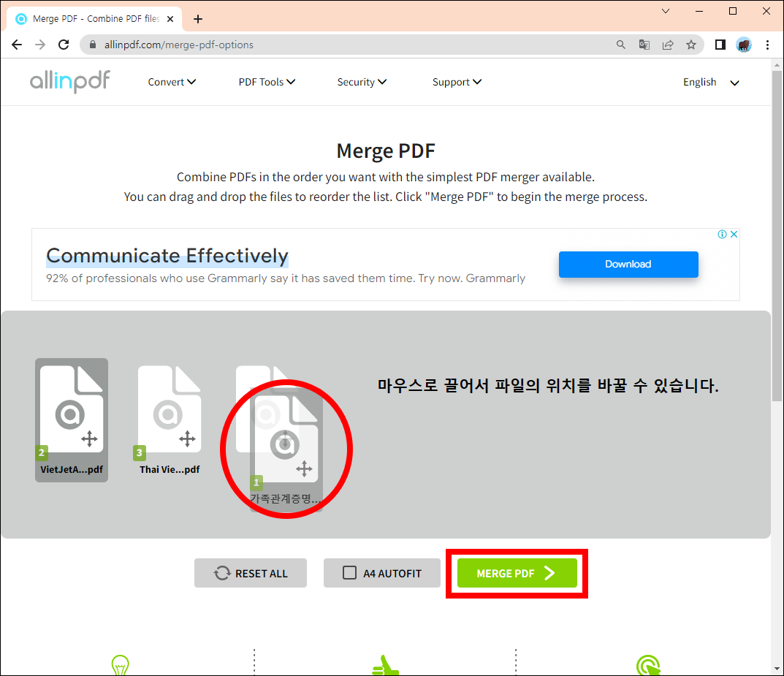
Task: Click the allinpdf logo
Action: click(69, 81)
